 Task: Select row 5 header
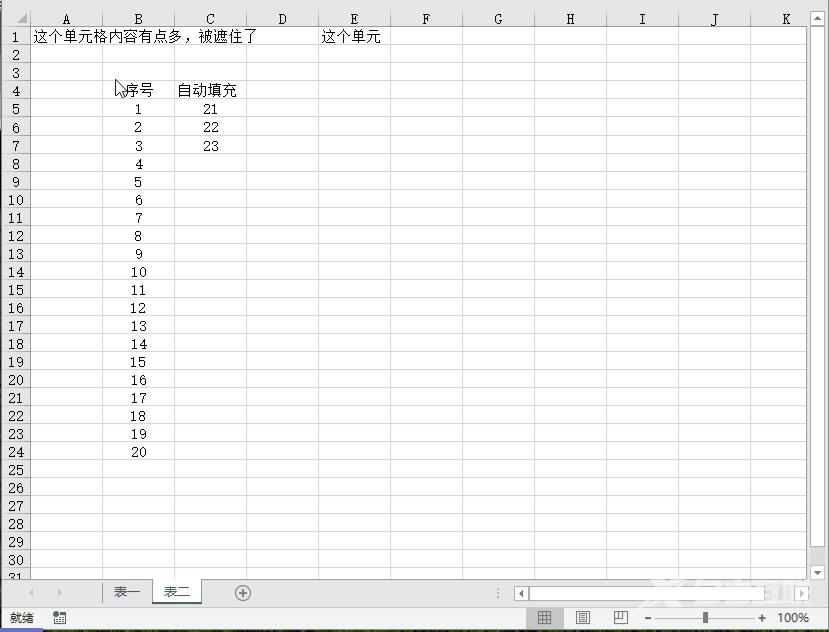[16, 108]
